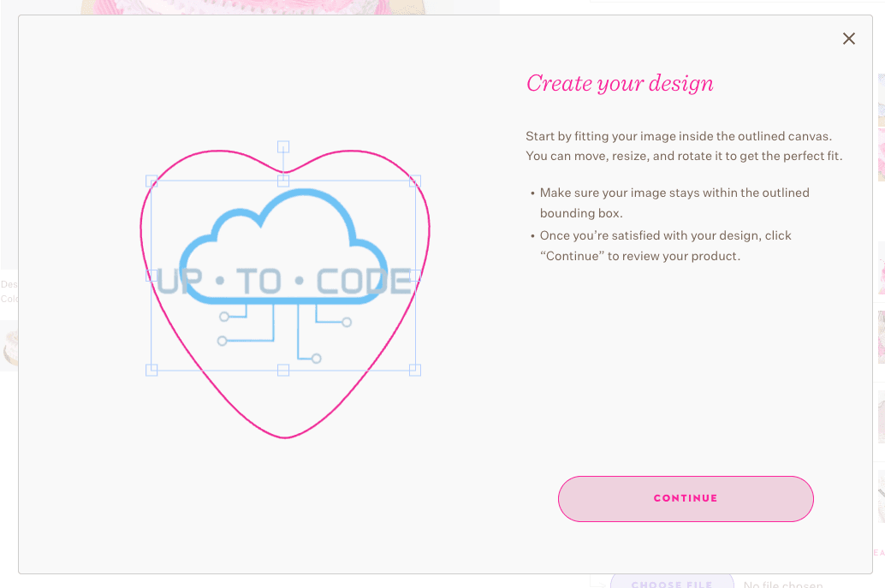Click the No file chosen label
The width and height of the screenshot is (885, 588).
(783, 583)
